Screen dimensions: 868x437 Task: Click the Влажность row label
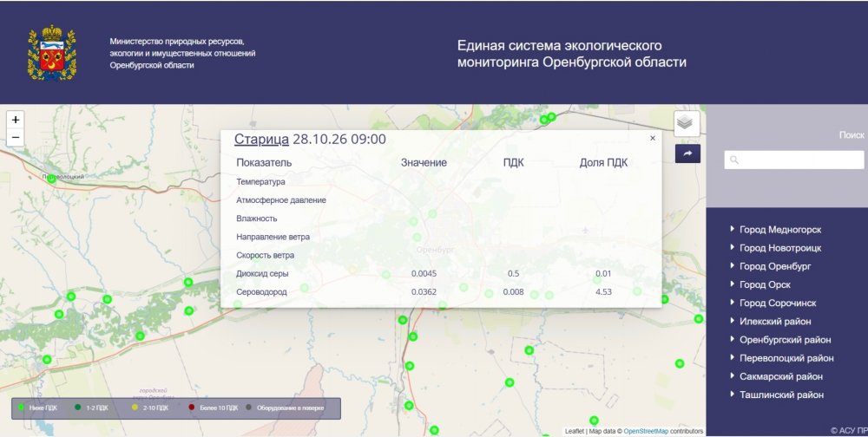(257, 218)
